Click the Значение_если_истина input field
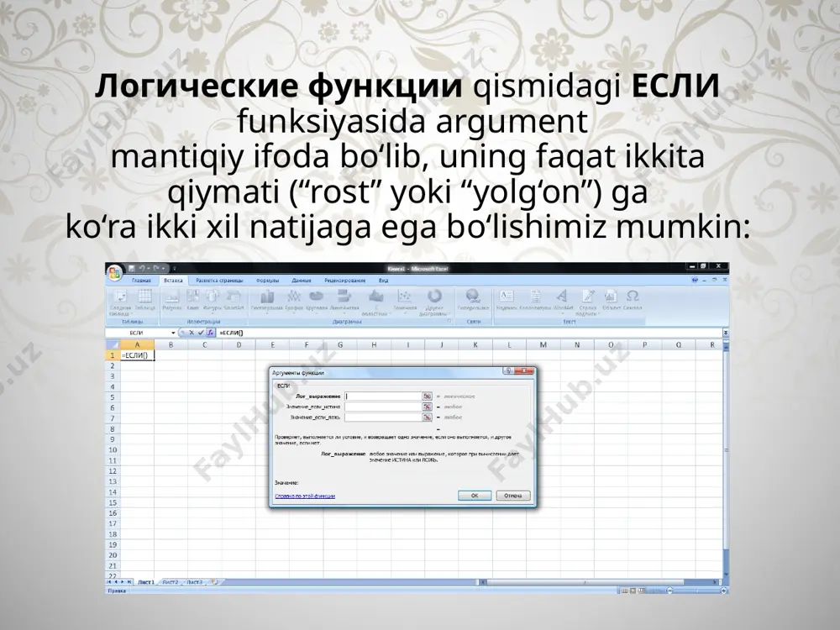The height and width of the screenshot is (630, 840). 383,407
